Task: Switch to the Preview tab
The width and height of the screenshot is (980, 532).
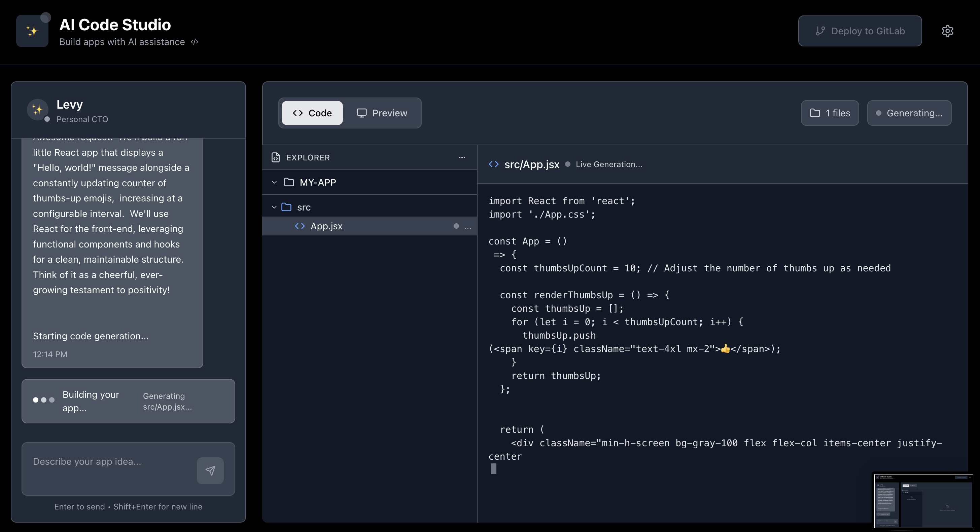Action: point(382,113)
